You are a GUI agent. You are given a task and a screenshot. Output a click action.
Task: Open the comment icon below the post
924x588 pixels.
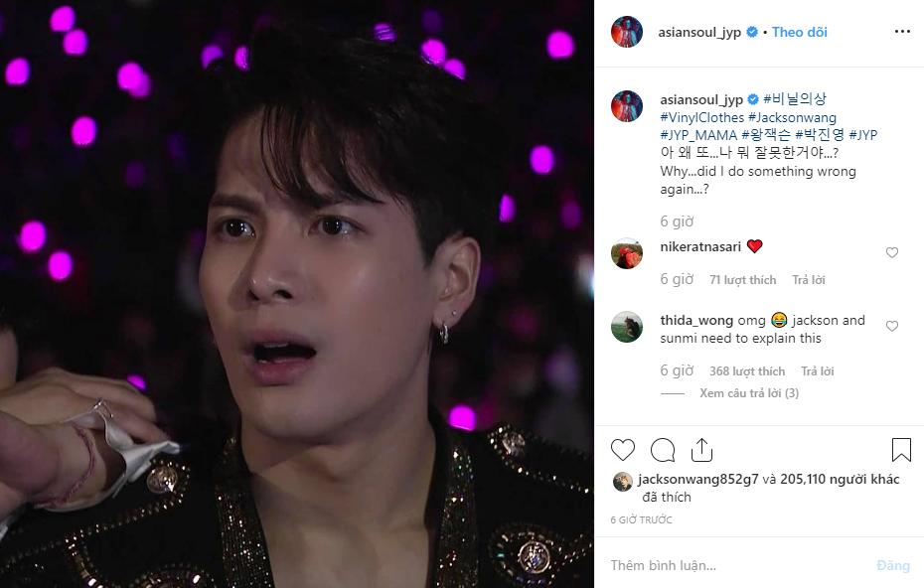pyautogui.click(x=663, y=450)
